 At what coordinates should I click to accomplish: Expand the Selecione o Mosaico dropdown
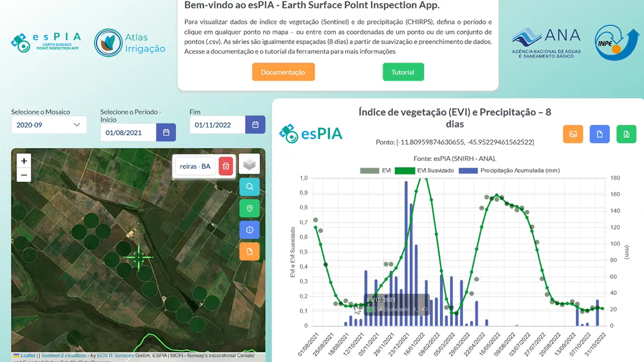(x=48, y=125)
